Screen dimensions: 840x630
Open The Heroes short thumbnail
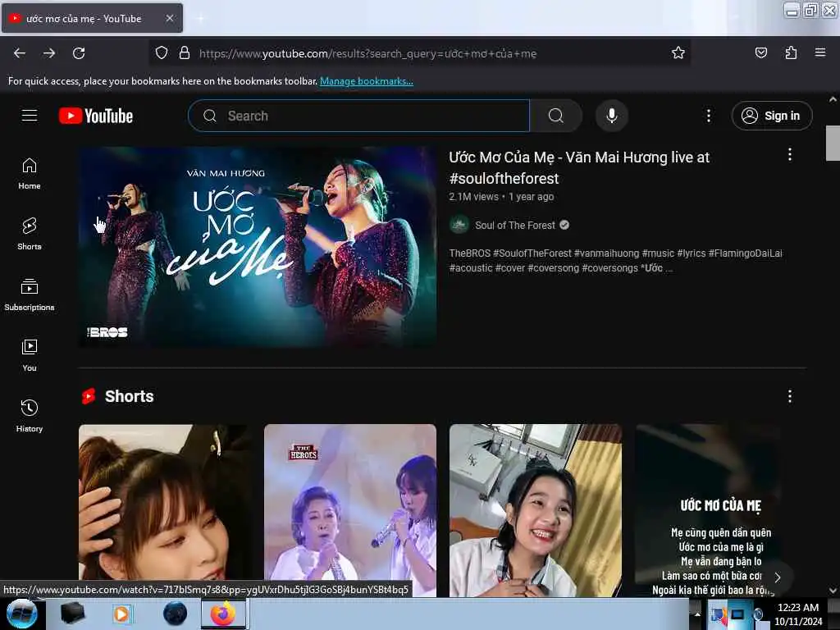(350, 510)
